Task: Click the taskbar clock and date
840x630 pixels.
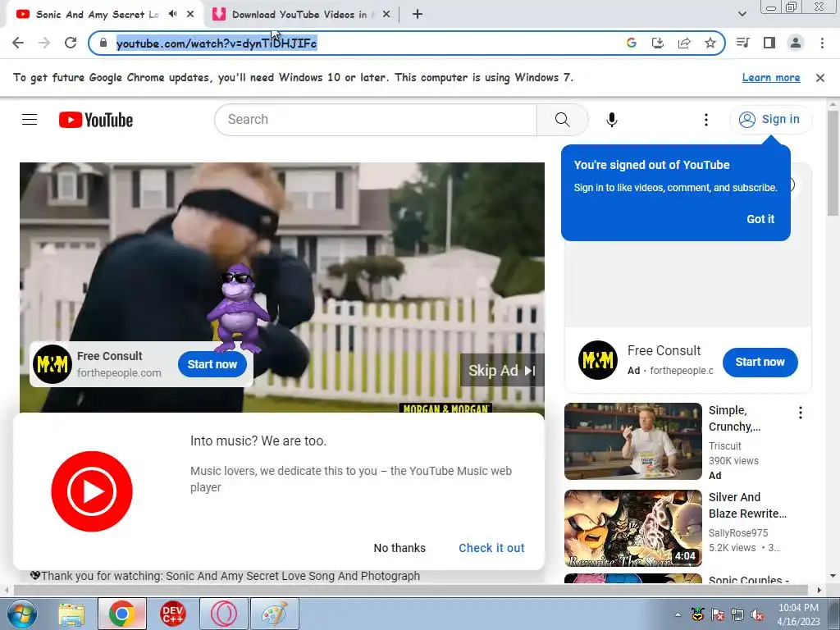Action: pos(799,614)
